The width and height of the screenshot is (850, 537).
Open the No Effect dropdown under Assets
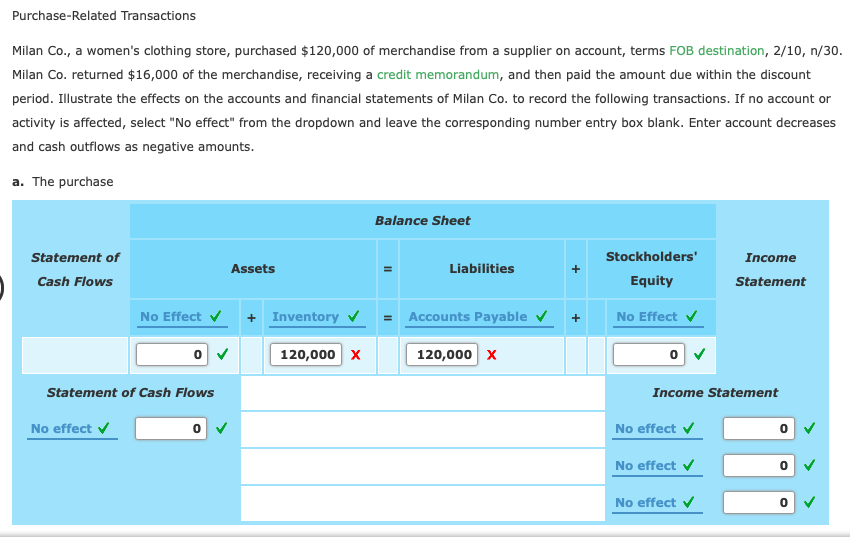click(x=182, y=317)
